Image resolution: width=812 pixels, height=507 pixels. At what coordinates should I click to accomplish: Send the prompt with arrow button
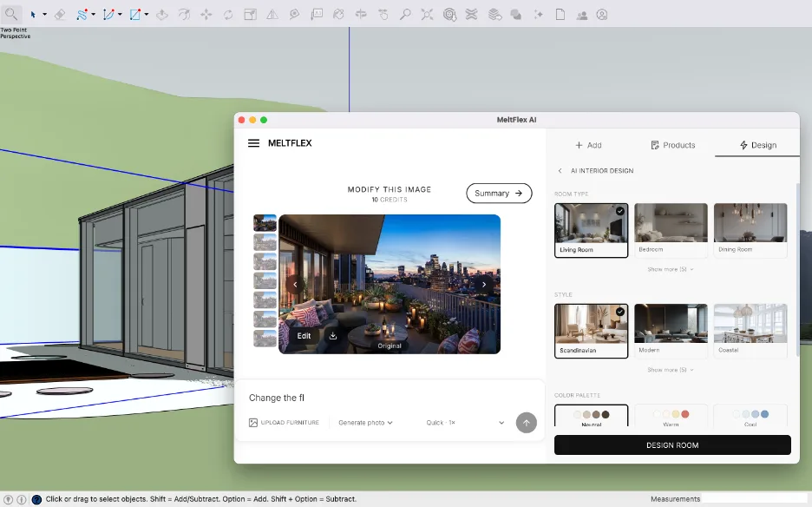[x=526, y=423]
